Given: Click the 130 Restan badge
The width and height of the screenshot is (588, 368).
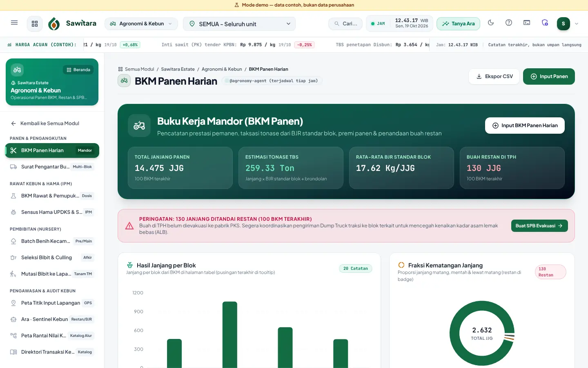Looking at the screenshot, I should click(550, 272).
